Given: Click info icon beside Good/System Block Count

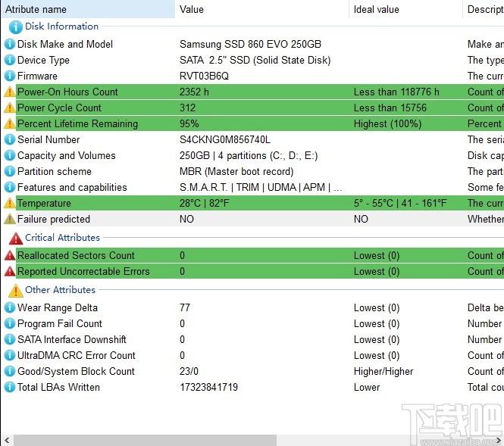Looking at the screenshot, I should coord(10,371).
